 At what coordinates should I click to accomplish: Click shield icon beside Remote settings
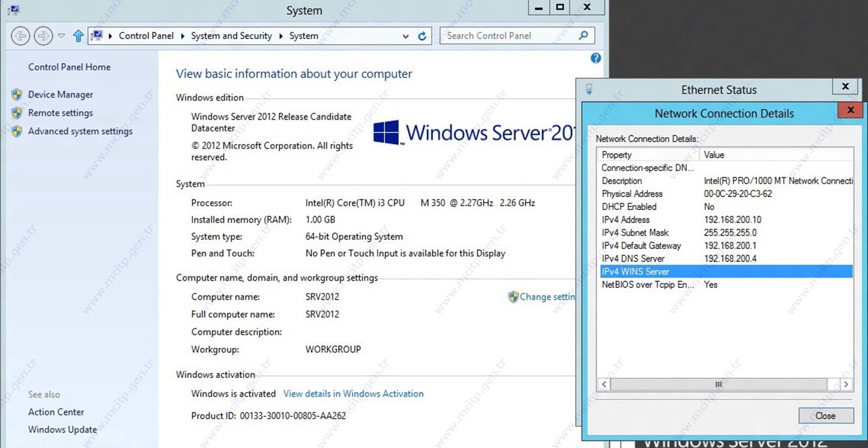click(17, 113)
